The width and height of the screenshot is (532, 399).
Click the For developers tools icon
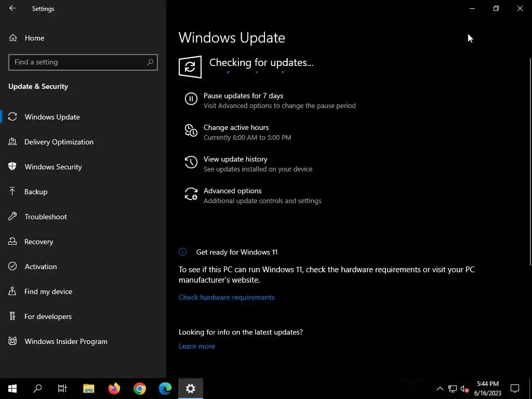(12, 316)
